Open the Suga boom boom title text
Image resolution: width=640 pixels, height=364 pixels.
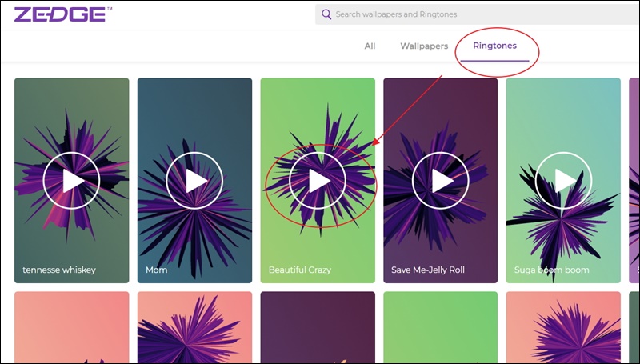(551, 270)
